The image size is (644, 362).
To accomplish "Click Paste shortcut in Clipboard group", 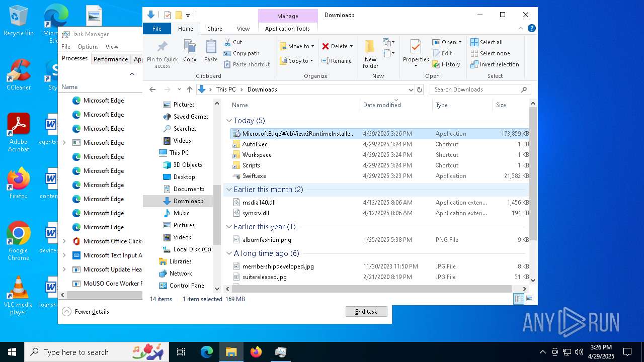I will (x=247, y=64).
